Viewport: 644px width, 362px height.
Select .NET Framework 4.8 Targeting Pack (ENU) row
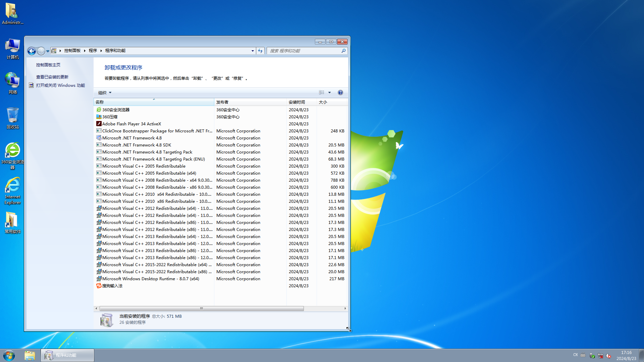(220, 159)
